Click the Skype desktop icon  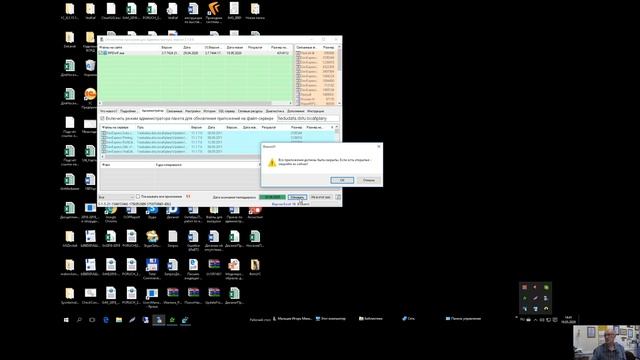coord(152,212)
